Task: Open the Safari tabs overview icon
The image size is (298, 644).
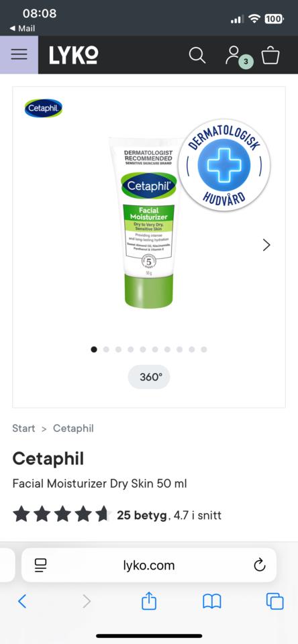Action: pyautogui.click(x=275, y=601)
